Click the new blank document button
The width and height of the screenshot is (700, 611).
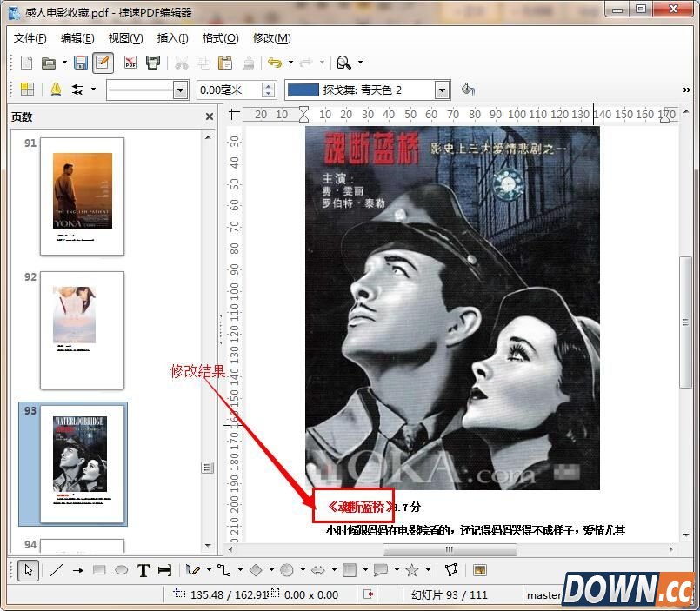pos(27,63)
